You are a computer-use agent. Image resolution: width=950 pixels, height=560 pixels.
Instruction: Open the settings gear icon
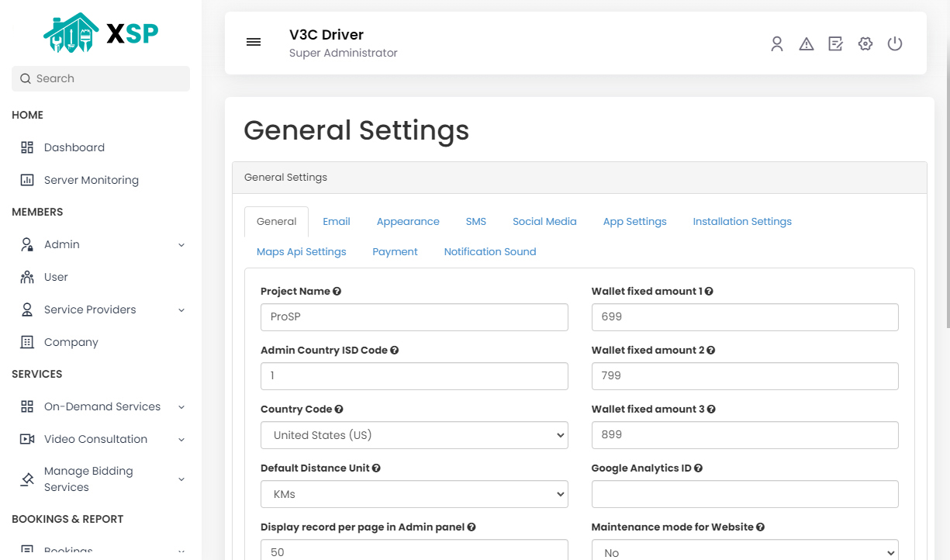pos(865,43)
